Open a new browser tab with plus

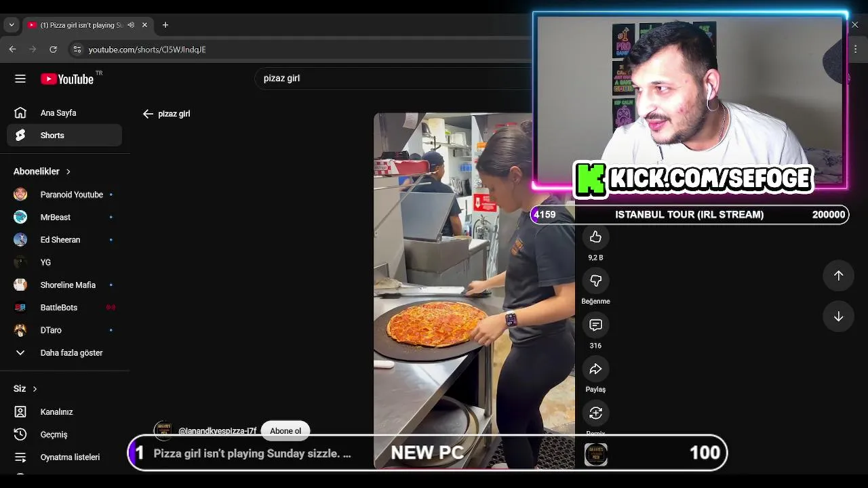pyautogui.click(x=165, y=25)
